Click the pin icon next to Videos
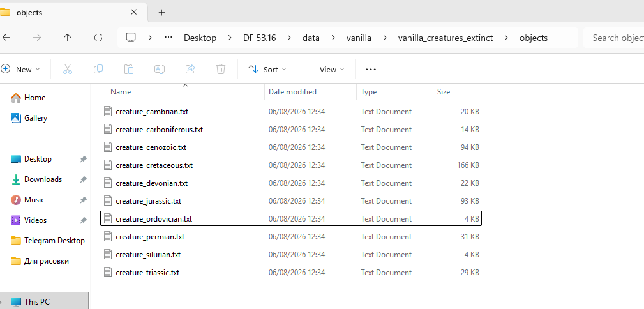 tap(83, 221)
